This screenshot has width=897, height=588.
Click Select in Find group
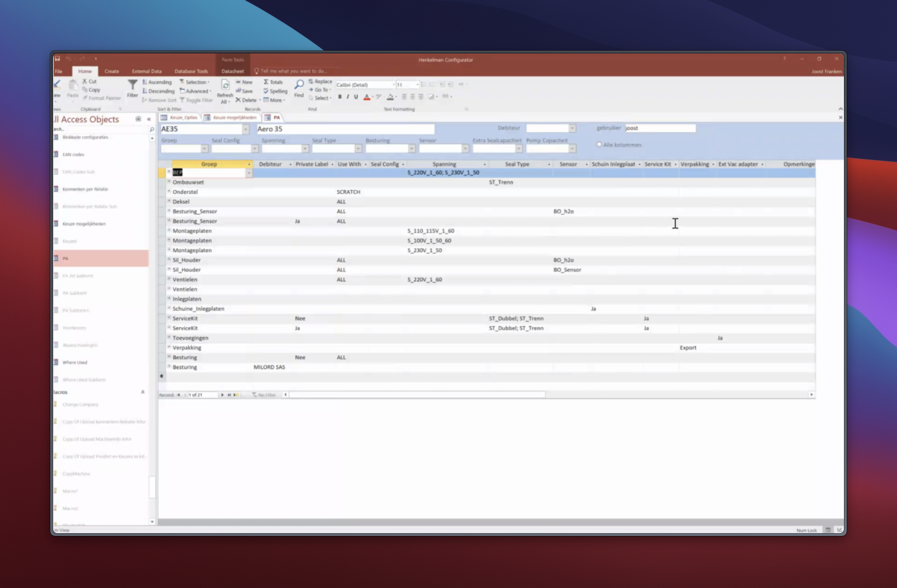coord(320,98)
